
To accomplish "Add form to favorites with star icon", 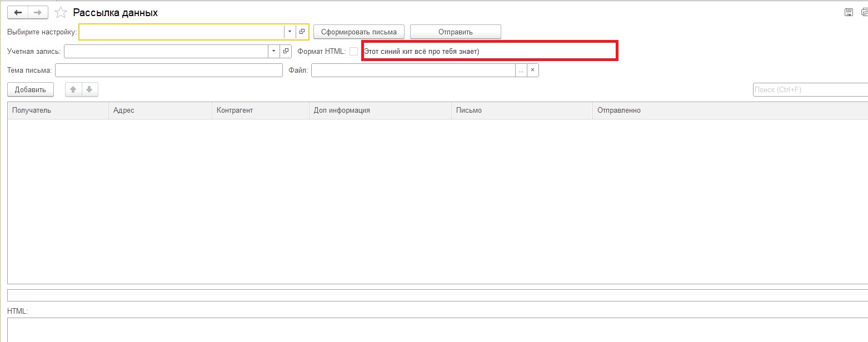I will click(61, 12).
